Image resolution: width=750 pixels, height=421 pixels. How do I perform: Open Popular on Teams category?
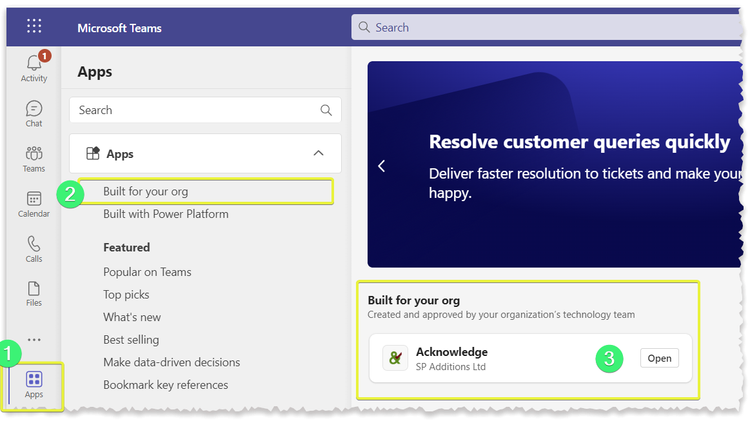click(x=147, y=272)
